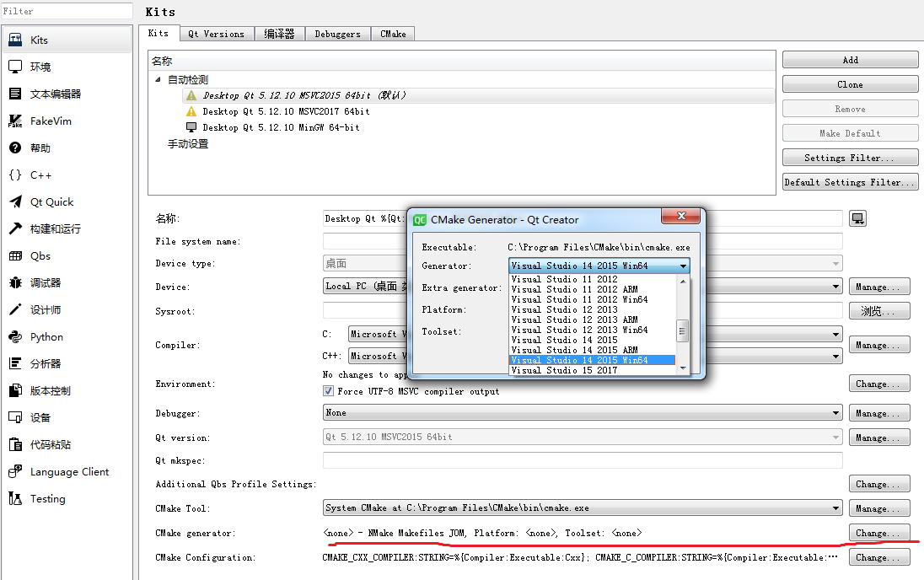Click warning icon of MSVC2017 64bit kit
Viewport: 924px width, 580px height.
pyautogui.click(x=191, y=111)
